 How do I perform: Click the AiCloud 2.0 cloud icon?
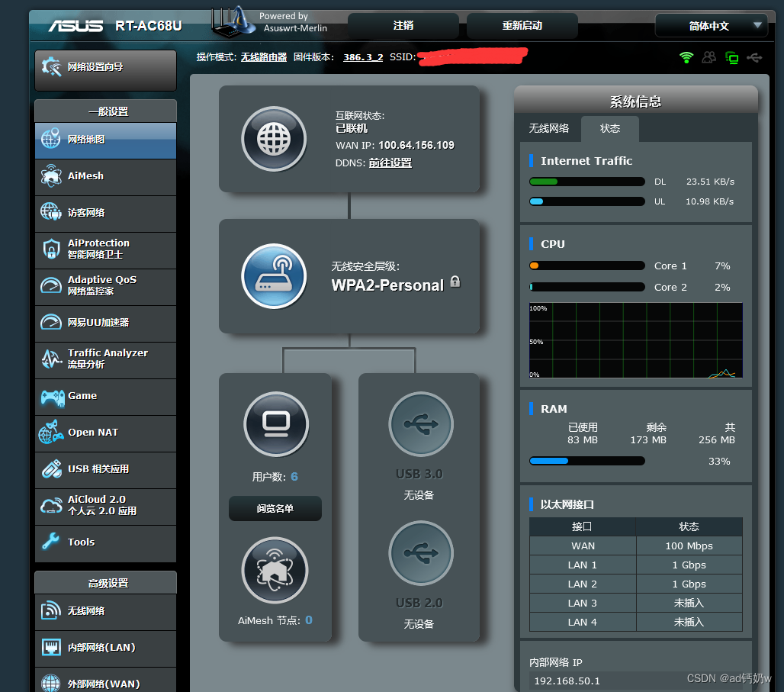[51, 505]
